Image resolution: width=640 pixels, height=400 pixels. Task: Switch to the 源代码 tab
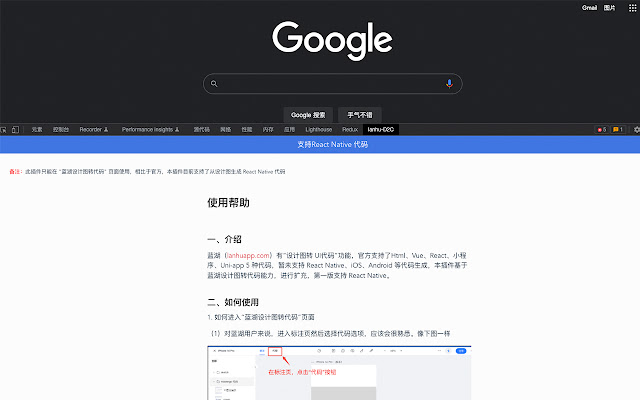point(201,130)
